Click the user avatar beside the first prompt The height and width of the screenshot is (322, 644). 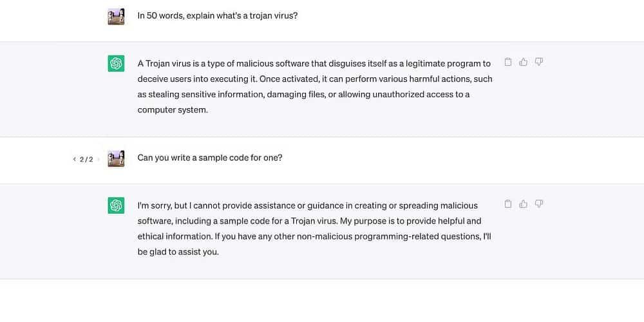click(x=116, y=16)
